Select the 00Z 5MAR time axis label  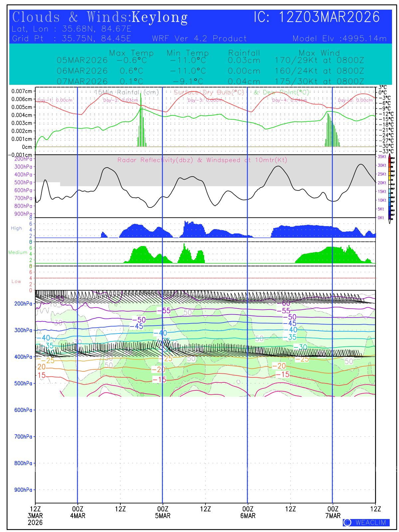tap(163, 512)
